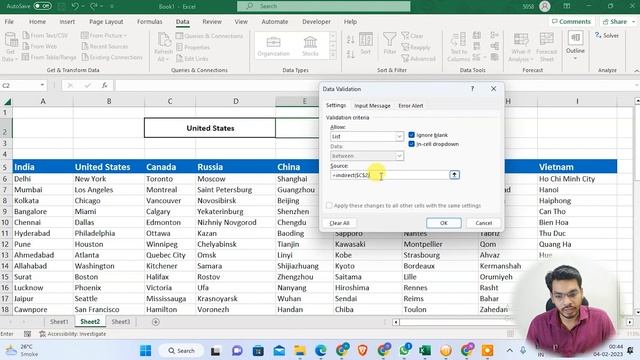Open the Comments button

[571, 22]
